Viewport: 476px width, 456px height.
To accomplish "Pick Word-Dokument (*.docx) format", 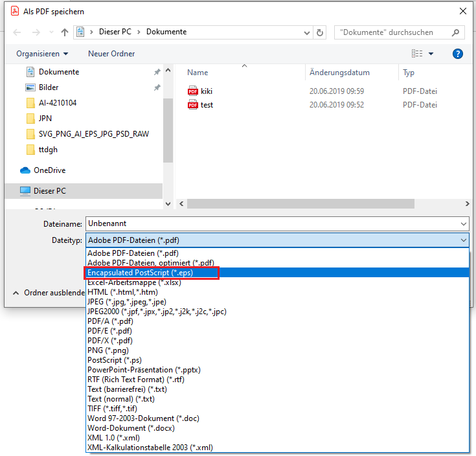I will point(131,428).
